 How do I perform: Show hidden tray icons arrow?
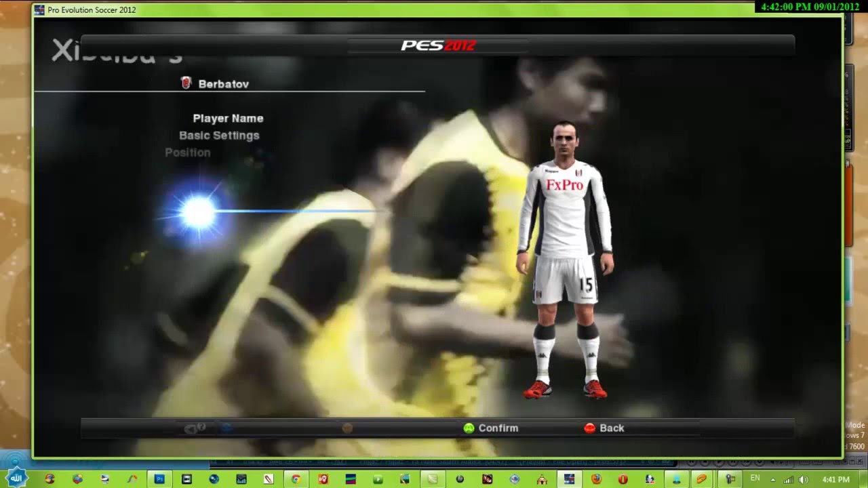tap(772, 479)
